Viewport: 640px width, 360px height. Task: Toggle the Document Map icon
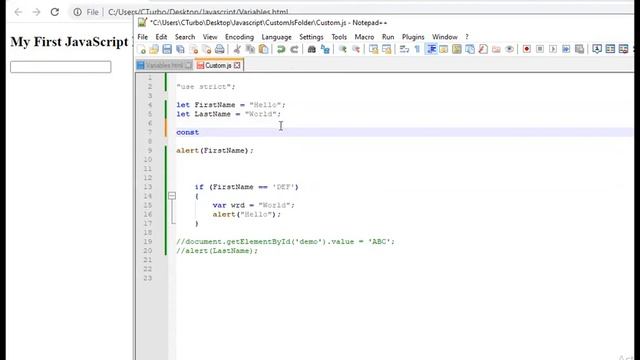(457, 49)
